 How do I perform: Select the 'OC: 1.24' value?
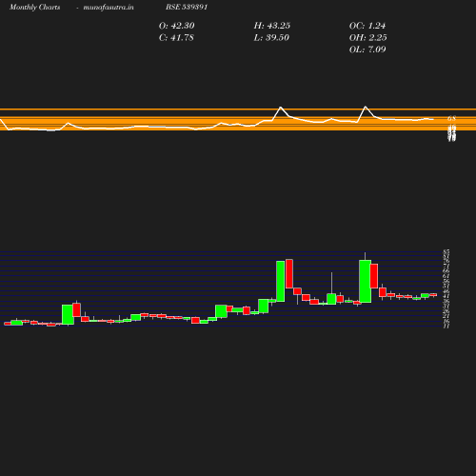367,26
